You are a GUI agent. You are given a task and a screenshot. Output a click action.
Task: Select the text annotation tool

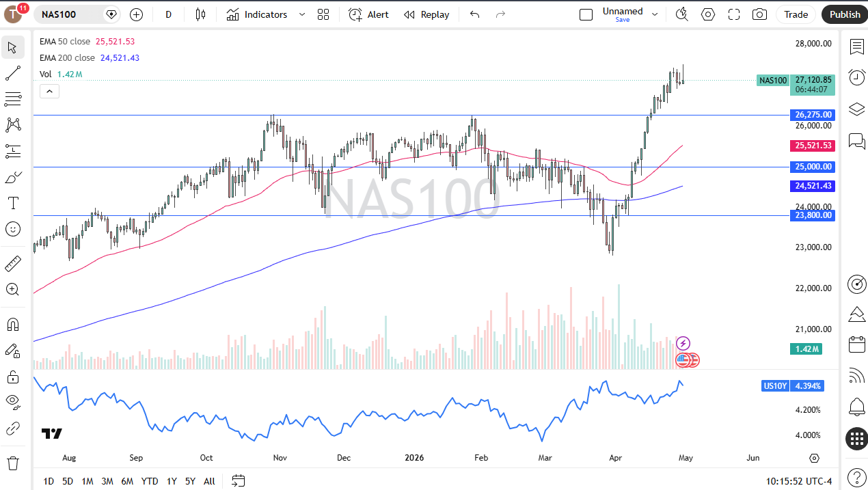[12, 203]
